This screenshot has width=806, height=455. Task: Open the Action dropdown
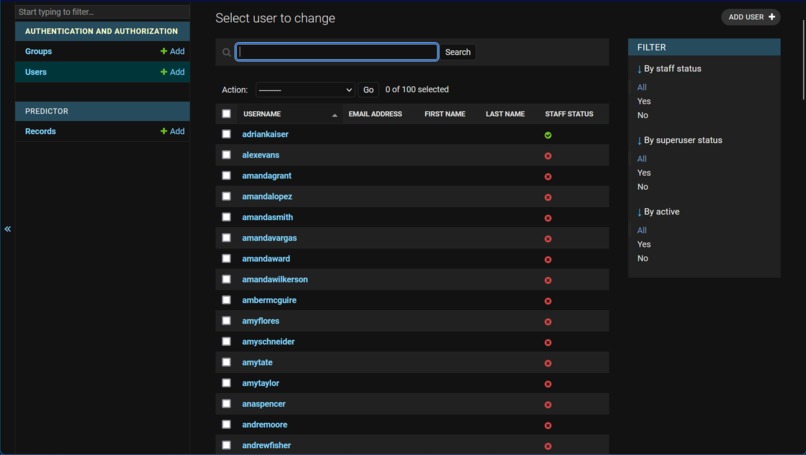click(x=305, y=90)
